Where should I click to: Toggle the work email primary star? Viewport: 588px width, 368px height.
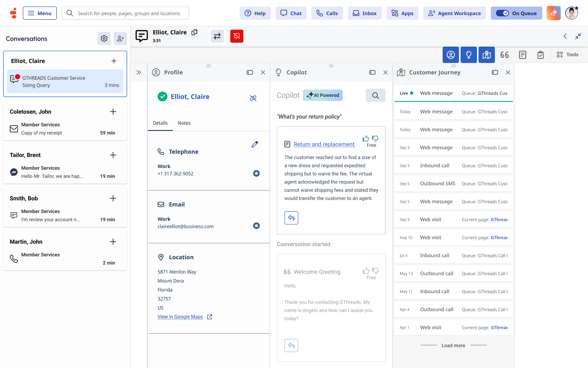tap(256, 226)
